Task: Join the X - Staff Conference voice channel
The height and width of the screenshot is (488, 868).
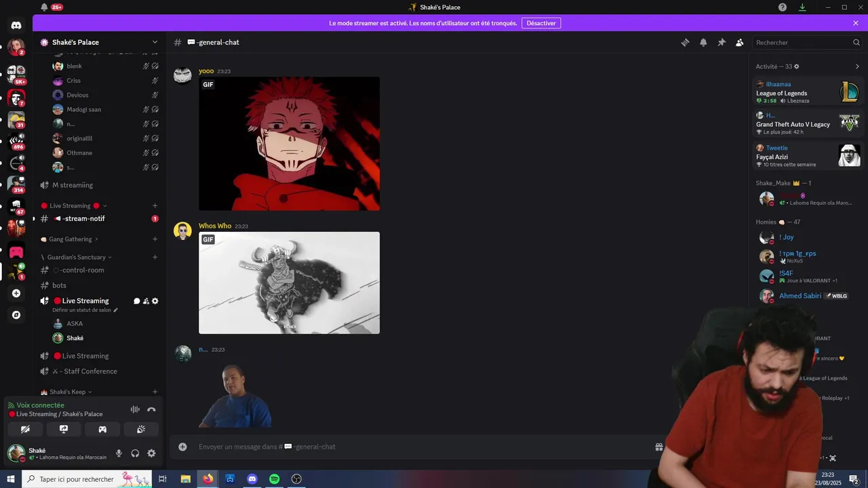Action: click(99, 371)
